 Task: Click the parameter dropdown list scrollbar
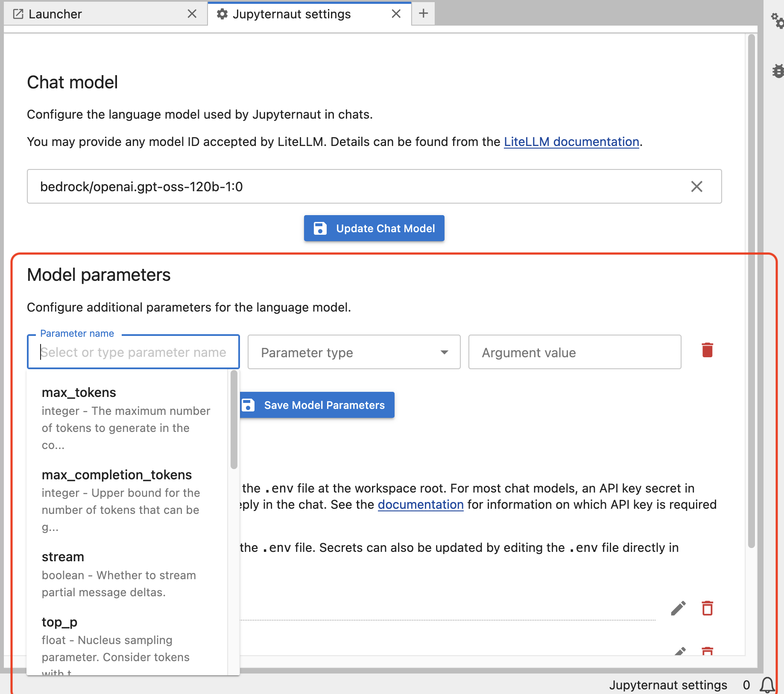click(x=234, y=420)
